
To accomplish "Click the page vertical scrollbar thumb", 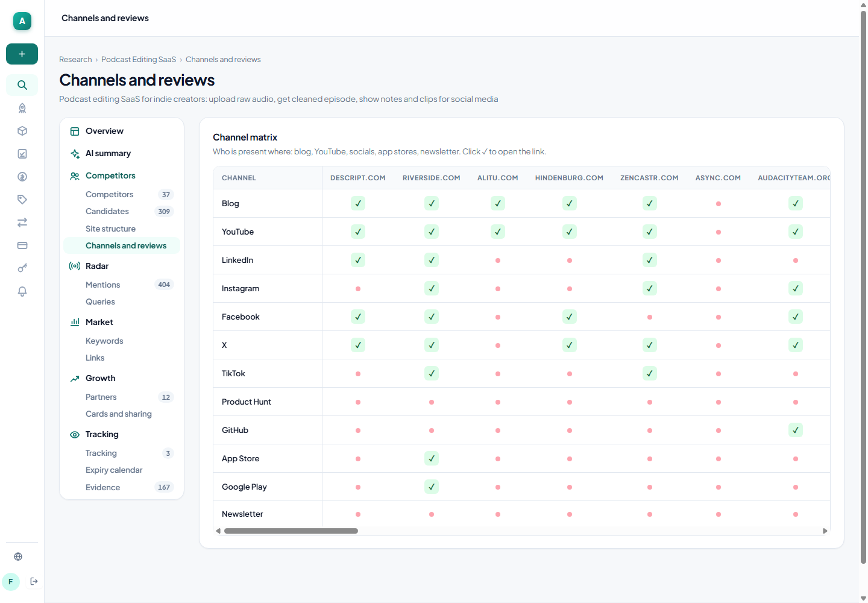I will [x=863, y=286].
